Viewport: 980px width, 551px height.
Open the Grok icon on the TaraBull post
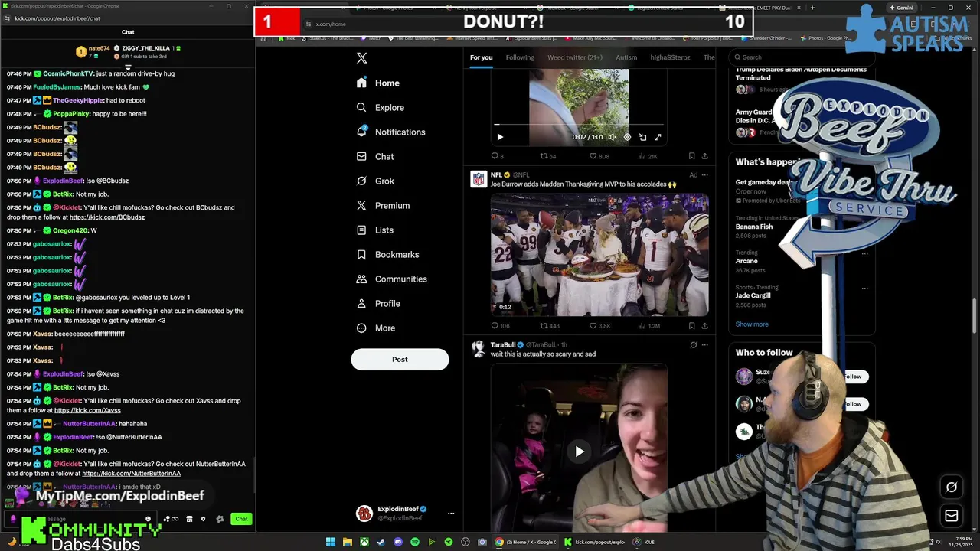(693, 344)
